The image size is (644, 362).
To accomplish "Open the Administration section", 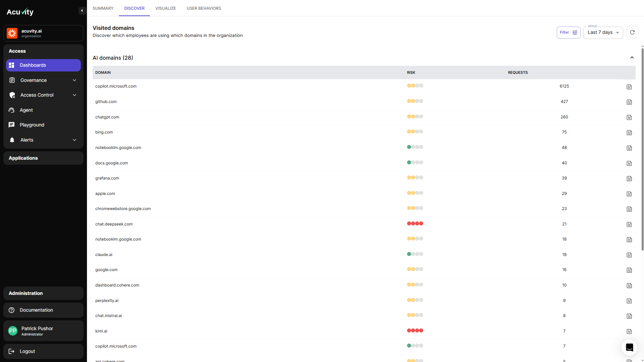I will [43, 293].
